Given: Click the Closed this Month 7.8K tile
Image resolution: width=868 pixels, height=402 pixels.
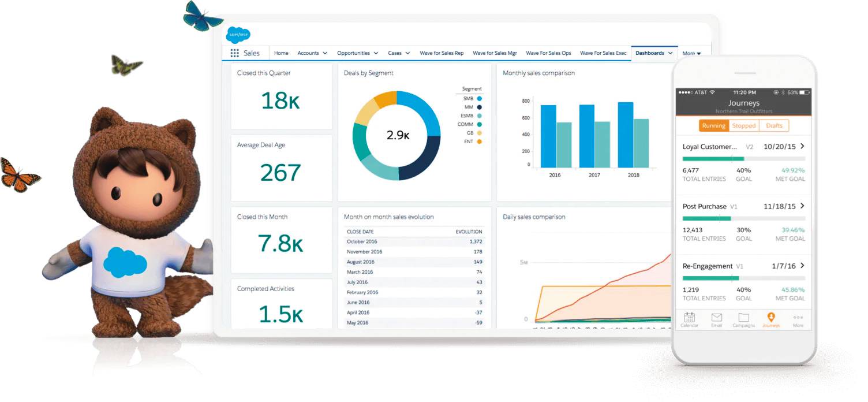Looking at the screenshot, I should pyautogui.click(x=282, y=240).
